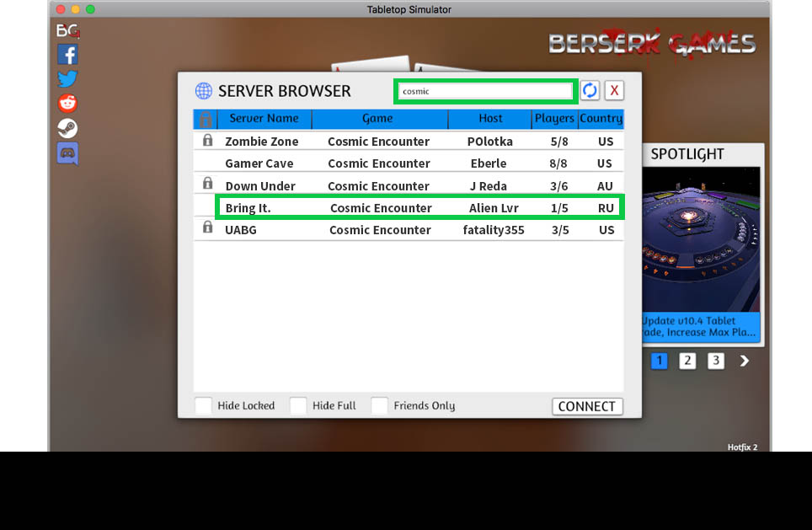Viewport: 812px width, 530px height.
Task: Sort servers by Players column
Action: tap(554, 119)
